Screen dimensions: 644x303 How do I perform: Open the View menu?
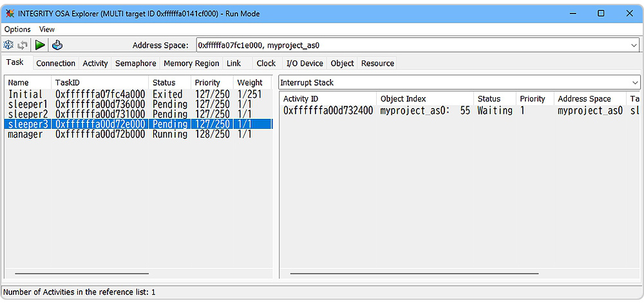pos(47,29)
